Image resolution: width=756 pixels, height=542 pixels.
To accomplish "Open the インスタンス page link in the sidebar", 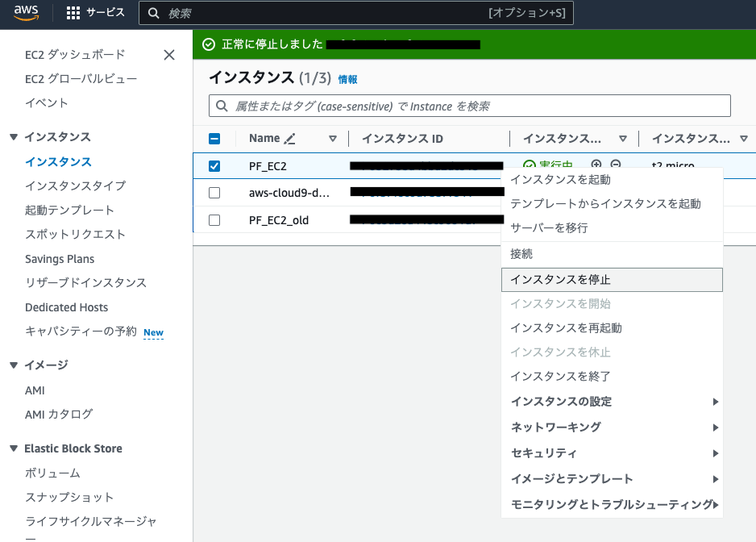I will click(58, 162).
